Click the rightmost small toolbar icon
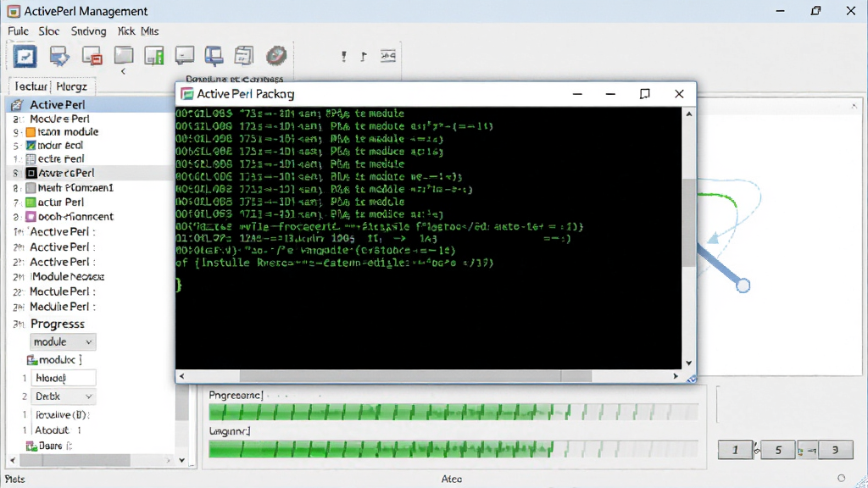 388,56
